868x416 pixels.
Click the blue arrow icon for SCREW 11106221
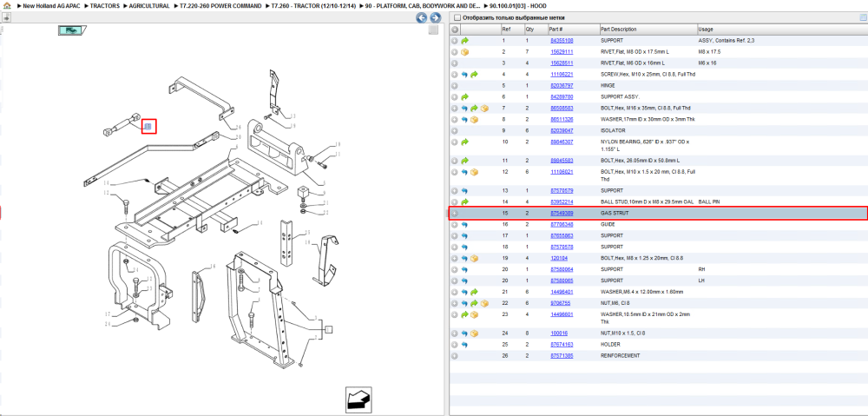(465, 74)
